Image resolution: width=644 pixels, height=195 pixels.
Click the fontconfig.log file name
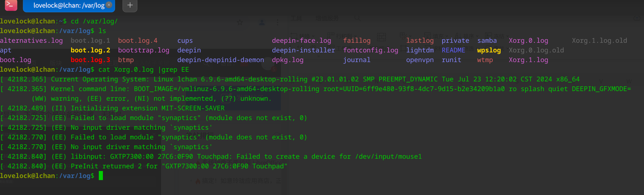click(x=371, y=50)
